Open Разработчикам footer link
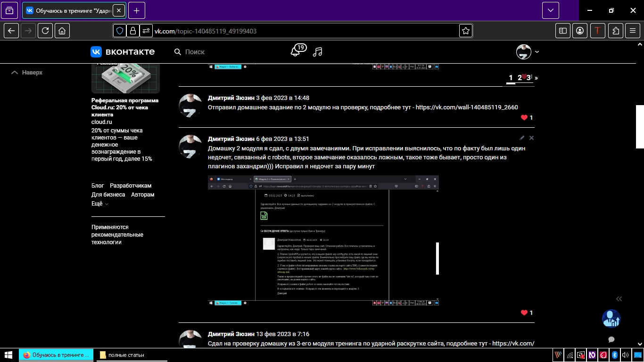 (131, 186)
